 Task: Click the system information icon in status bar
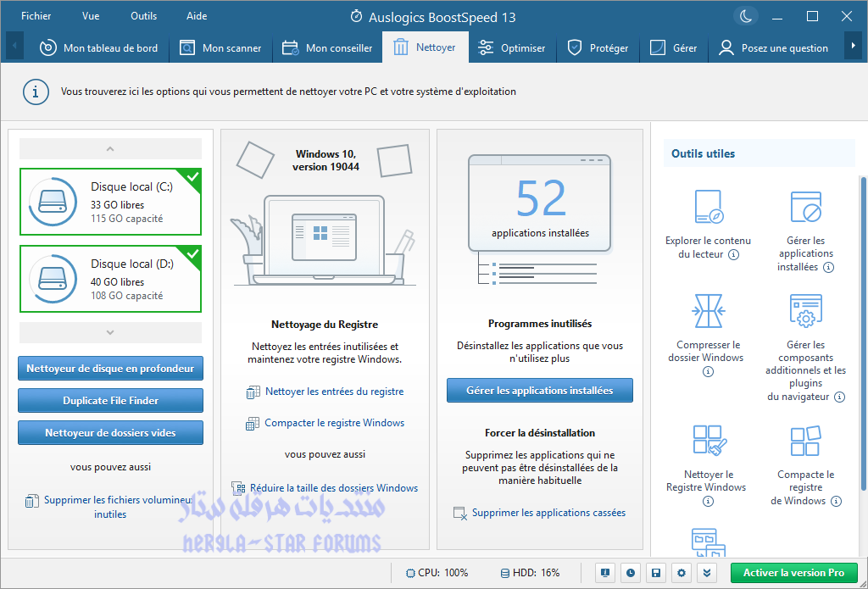[605, 572]
